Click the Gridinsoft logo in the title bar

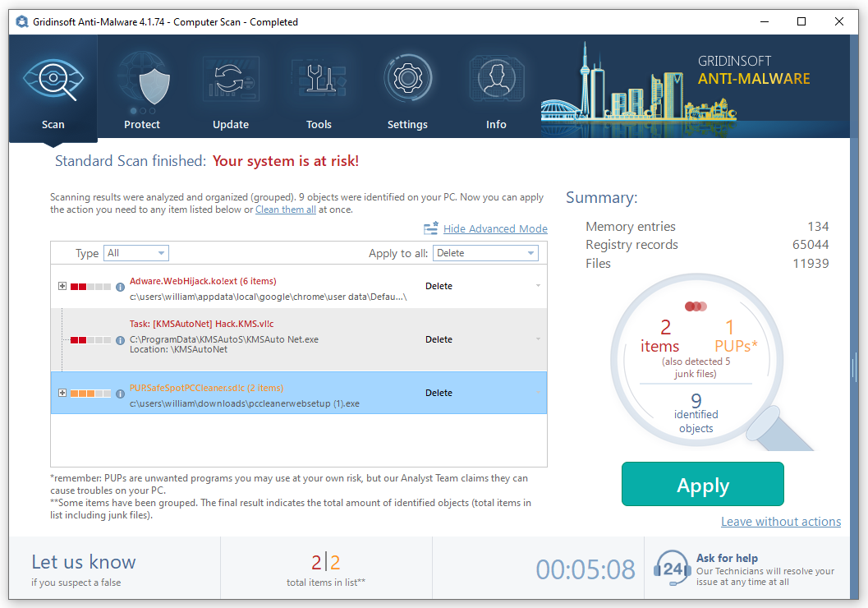[x=21, y=21]
